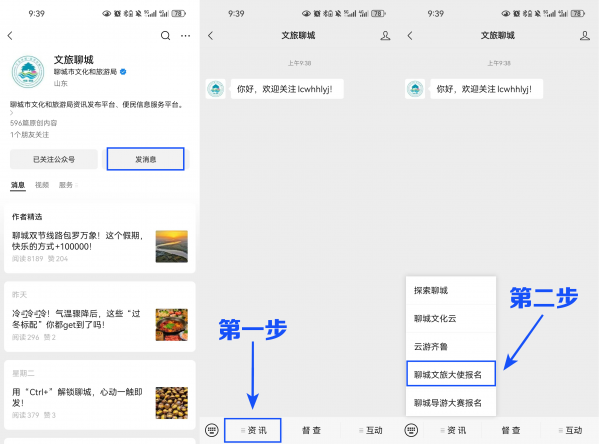Go back from the 文旅聊城 profile page
600x444 pixels.
tap(11, 36)
